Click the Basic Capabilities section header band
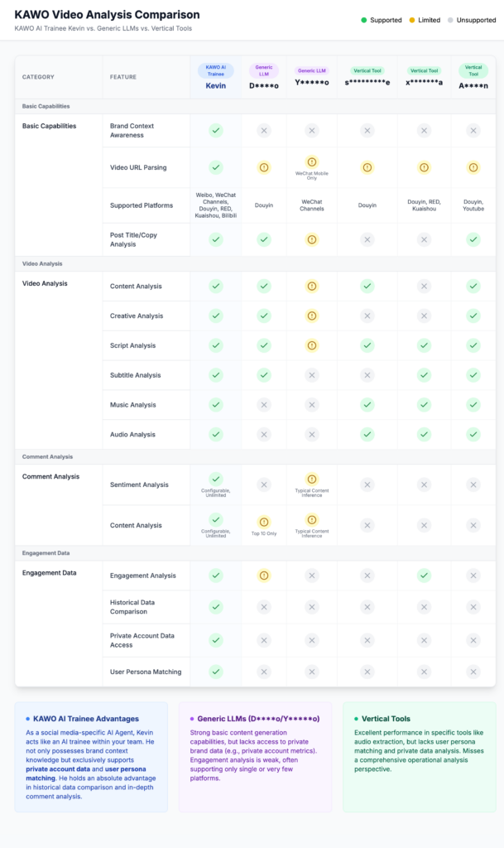 point(46,106)
